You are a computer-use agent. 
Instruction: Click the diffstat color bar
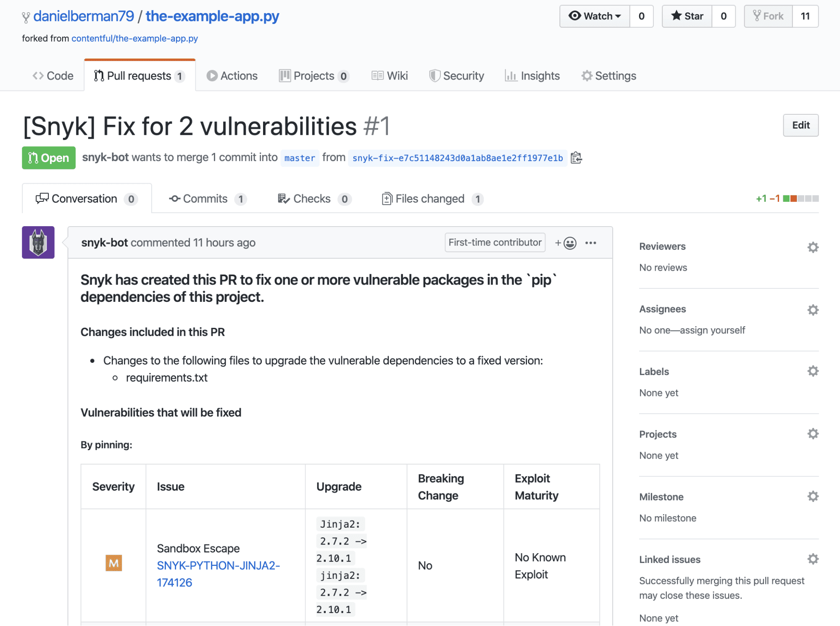(801, 198)
